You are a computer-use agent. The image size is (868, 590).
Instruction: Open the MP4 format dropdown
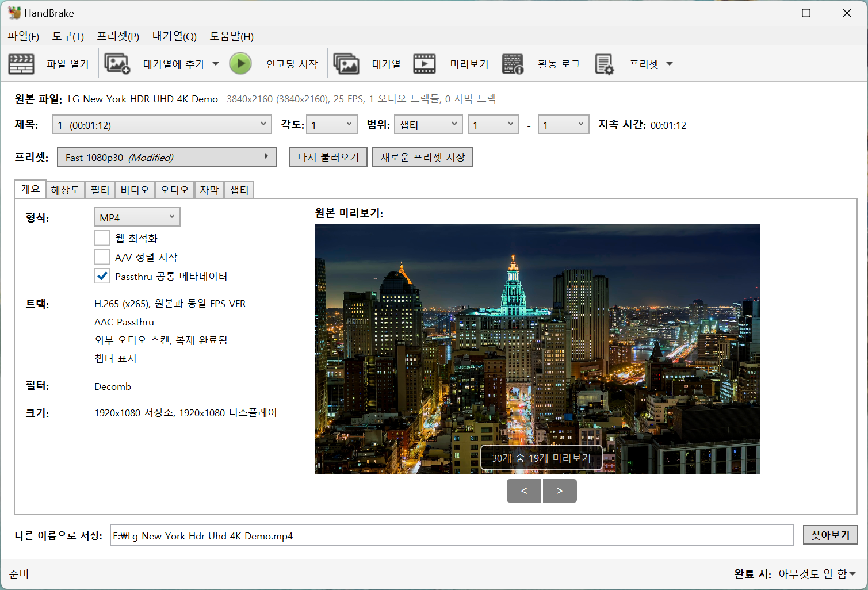point(137,217)
